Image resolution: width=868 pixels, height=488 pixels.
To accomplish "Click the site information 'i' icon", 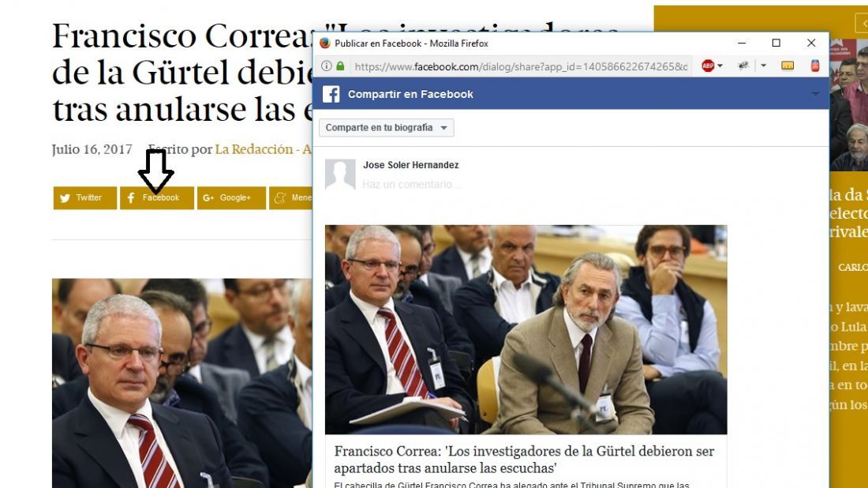I will click(x=326, y=66).
